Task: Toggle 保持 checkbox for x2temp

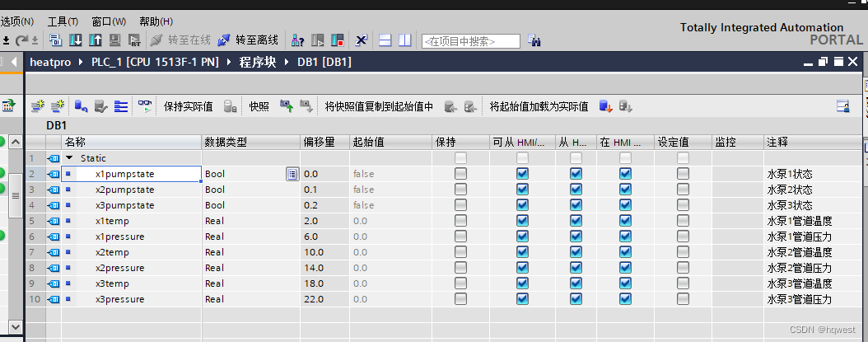Action: coord(460,252)
